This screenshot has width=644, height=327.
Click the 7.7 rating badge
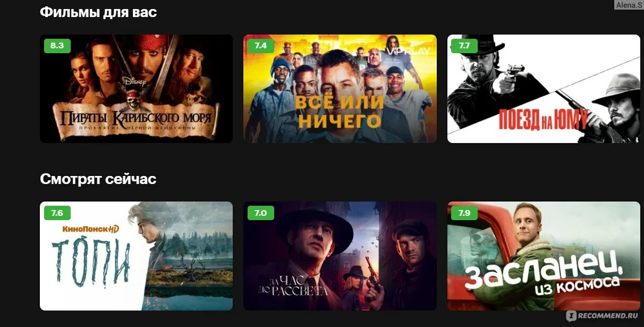[464, 46]
